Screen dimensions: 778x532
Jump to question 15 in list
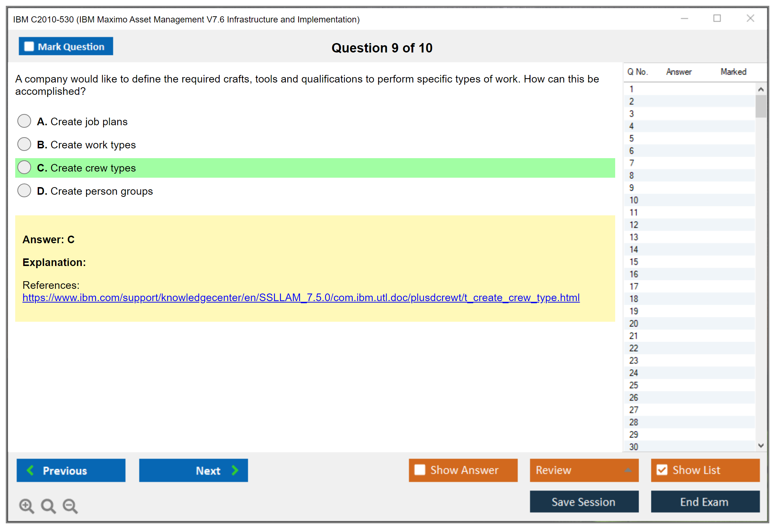[x=634, y=262]
